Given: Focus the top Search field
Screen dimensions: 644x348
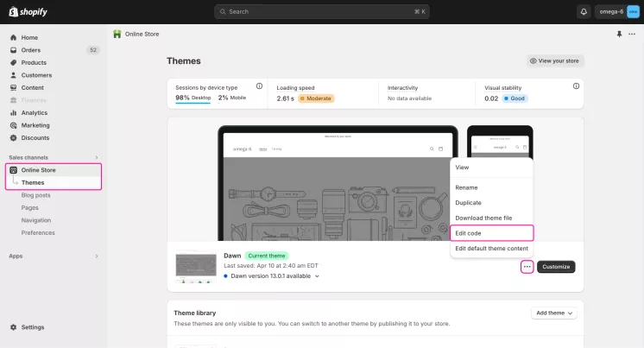Looking at the screenshot, I should tap(322, 11).
